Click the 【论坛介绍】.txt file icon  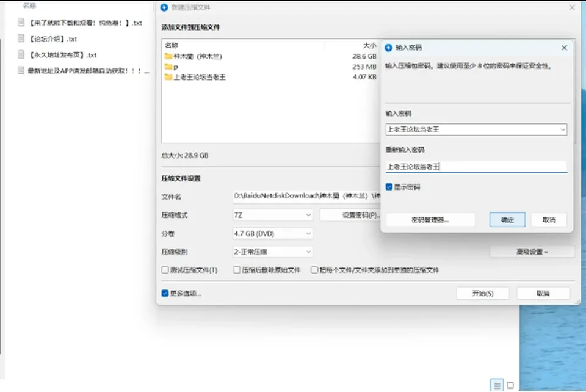21,38
